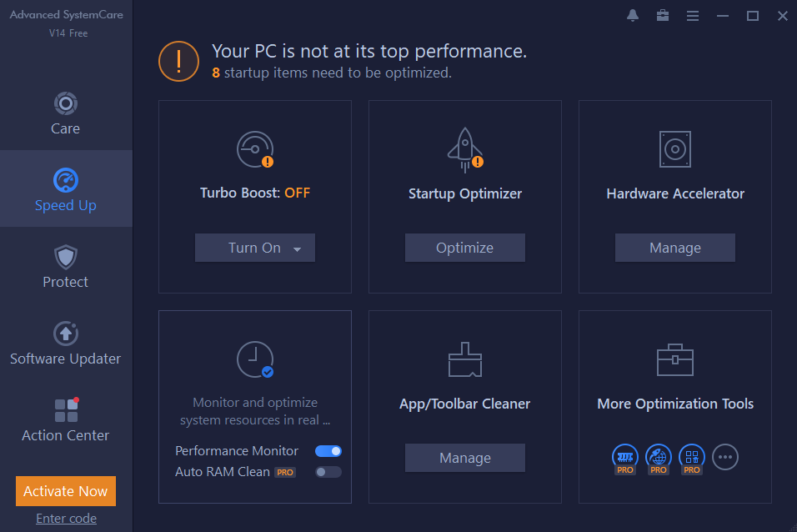797x532 pixels.
Task: Open the hamburger main menu
Action: point(693,16)
